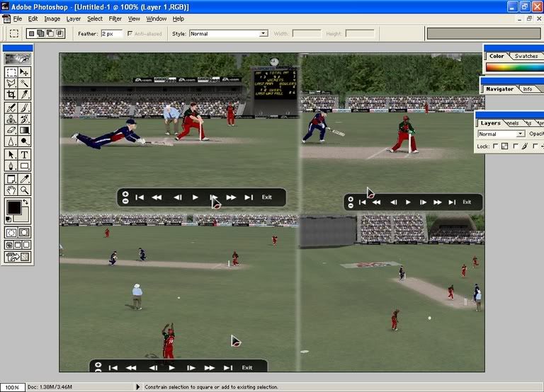Click the swap foreground and background colors arrow
This screenshot has height=392, width=544.
[x=25, y=202]
